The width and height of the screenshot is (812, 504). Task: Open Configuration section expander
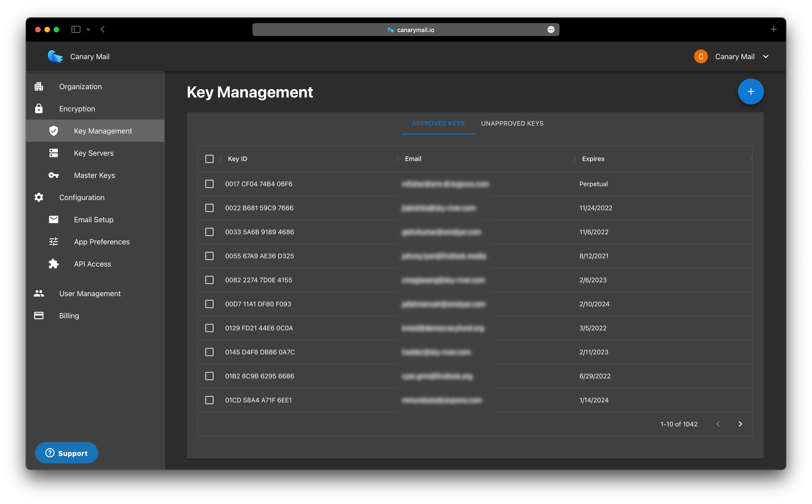81,197
